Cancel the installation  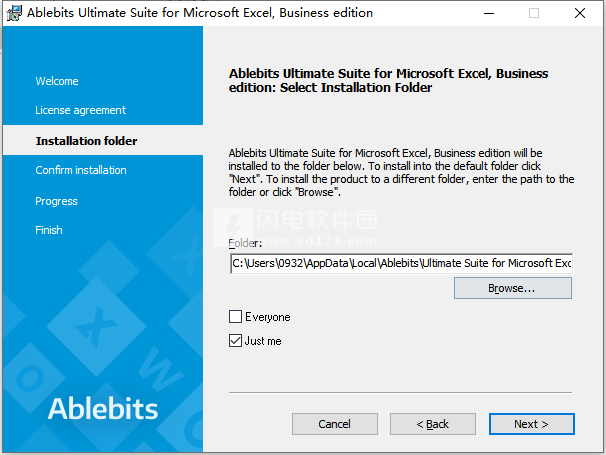click(335, 424)
